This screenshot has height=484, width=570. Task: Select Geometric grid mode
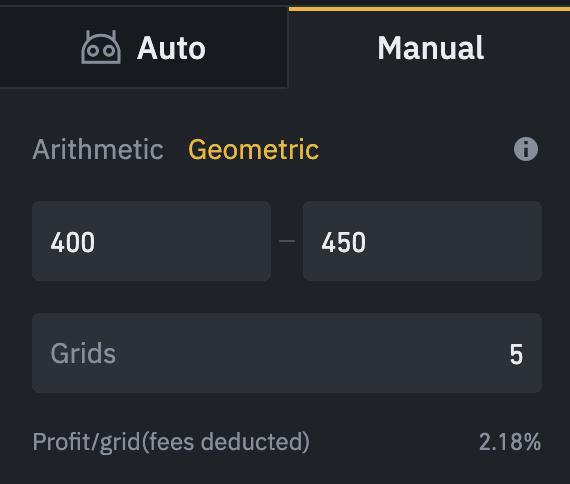(253, 149)
